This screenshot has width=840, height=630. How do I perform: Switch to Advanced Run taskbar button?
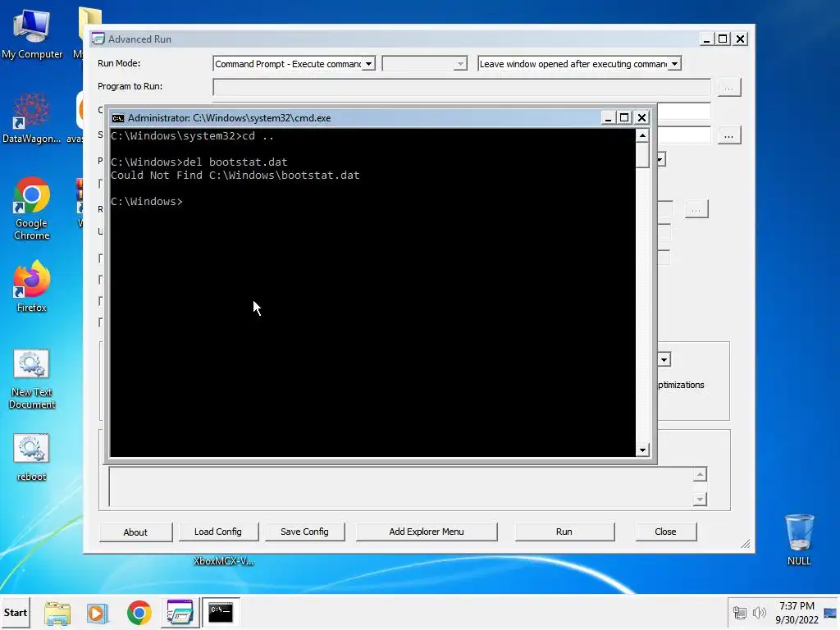click(x=180, y=613)
